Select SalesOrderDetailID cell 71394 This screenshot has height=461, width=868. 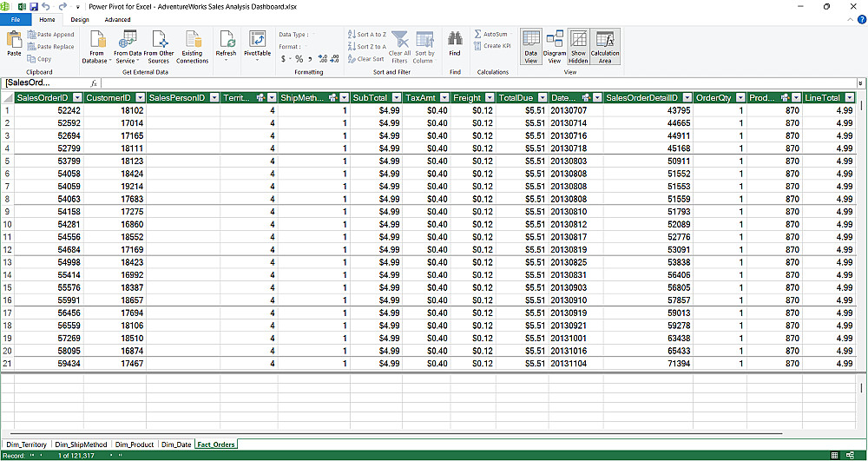click(x=648, y=364)
